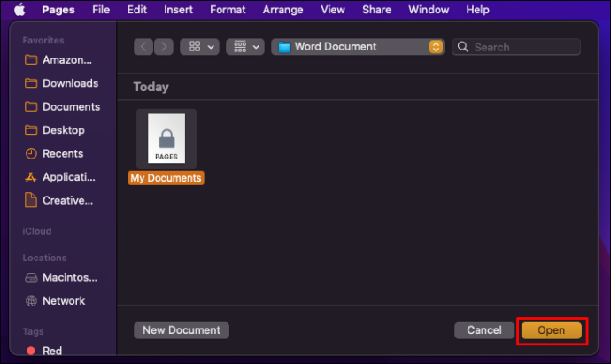611x364 pixels.
Task: Click the Search field
Action: coord(516,47)
